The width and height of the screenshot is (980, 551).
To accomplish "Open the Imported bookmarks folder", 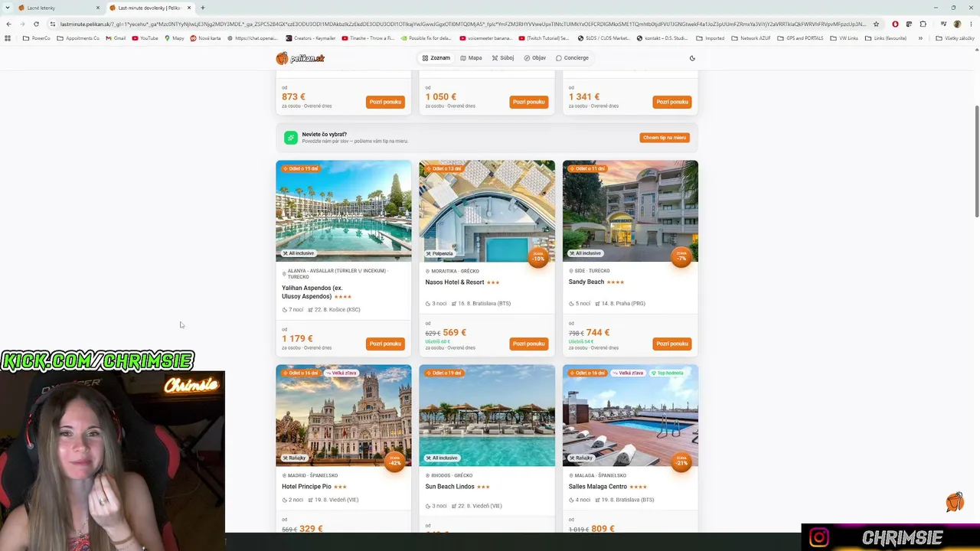I will 710,38.
